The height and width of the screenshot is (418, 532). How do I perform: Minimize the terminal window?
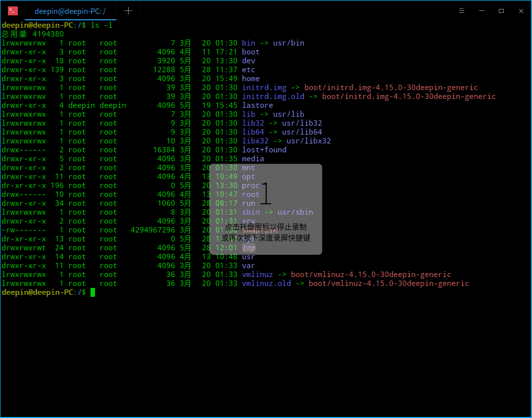tap(482, 11)
